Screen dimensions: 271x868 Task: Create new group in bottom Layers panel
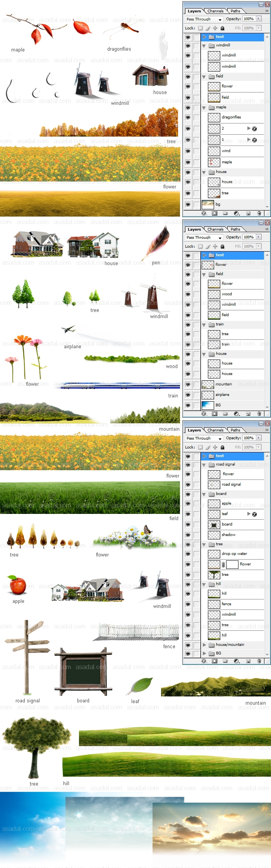pos(225,661)
